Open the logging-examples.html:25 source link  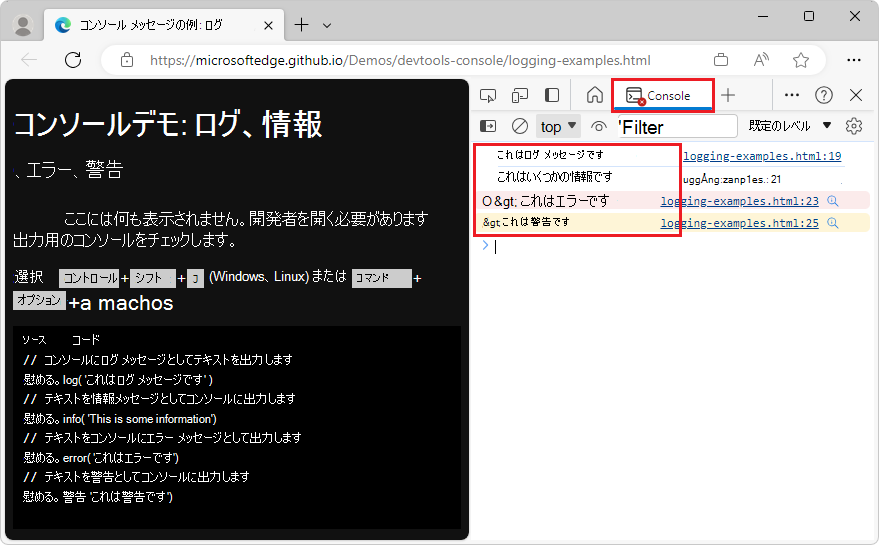coord(739,223)
